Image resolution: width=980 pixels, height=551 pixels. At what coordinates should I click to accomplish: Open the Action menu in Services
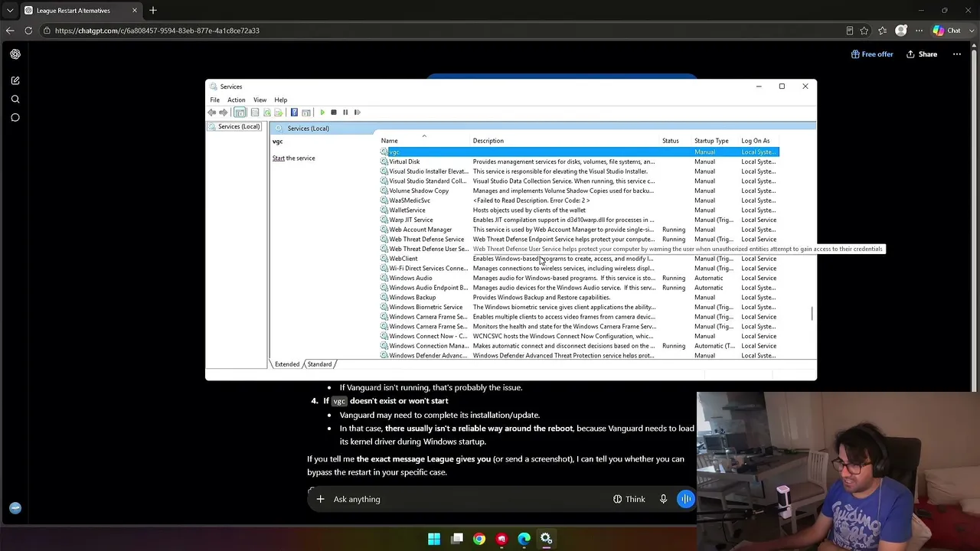236,100
